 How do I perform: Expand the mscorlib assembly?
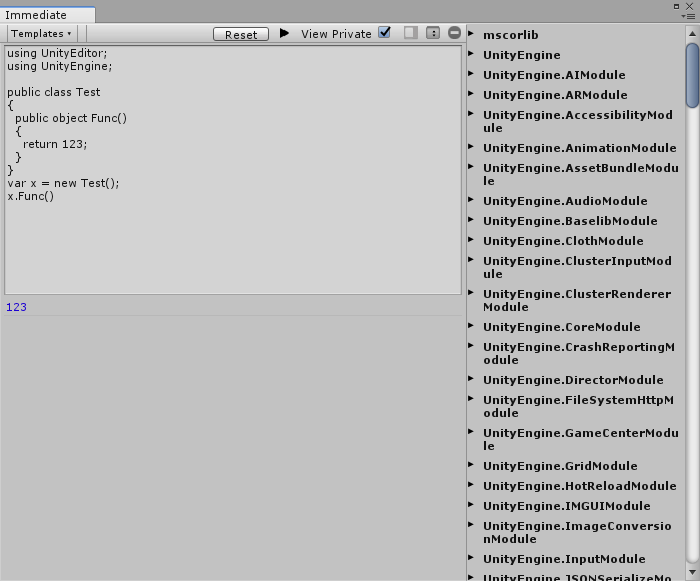(x=471, y=33)
